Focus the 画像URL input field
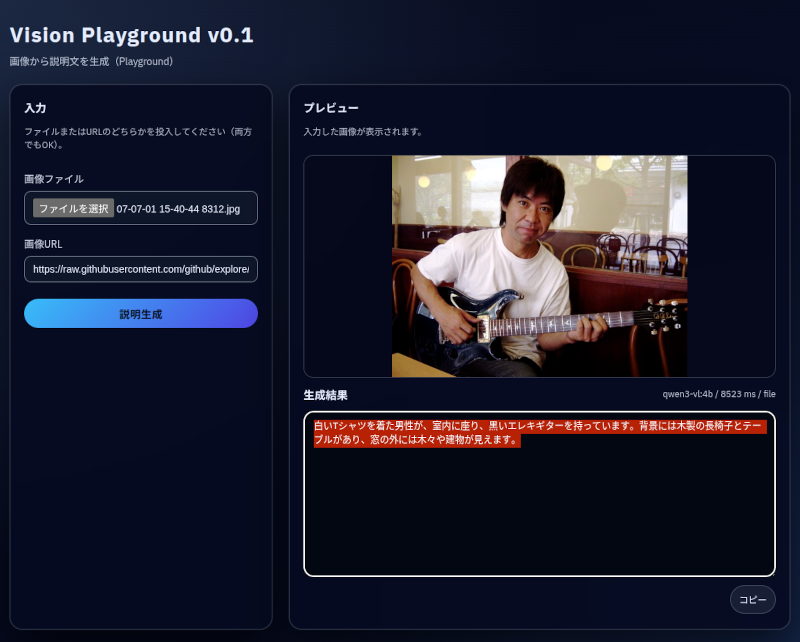Image resolution: width=800 pixels, height=642 pixels. click(141, 269)
